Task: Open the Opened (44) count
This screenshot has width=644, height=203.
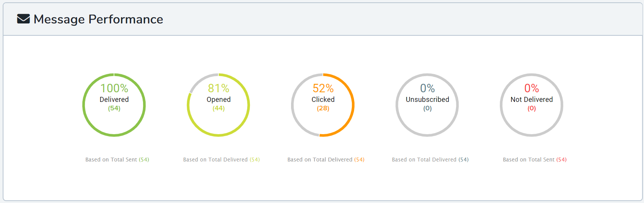Action: (218, 108)
